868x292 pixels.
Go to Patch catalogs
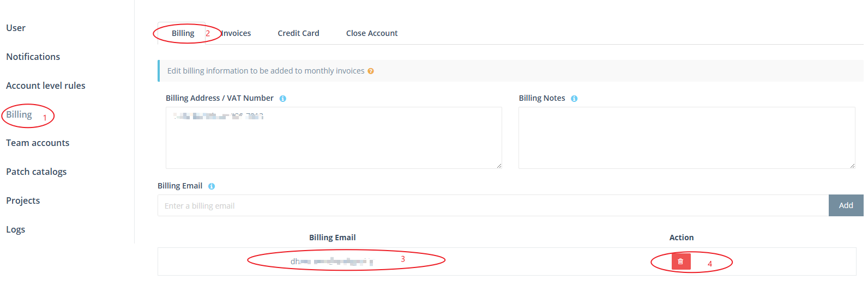tap(37, 172)
